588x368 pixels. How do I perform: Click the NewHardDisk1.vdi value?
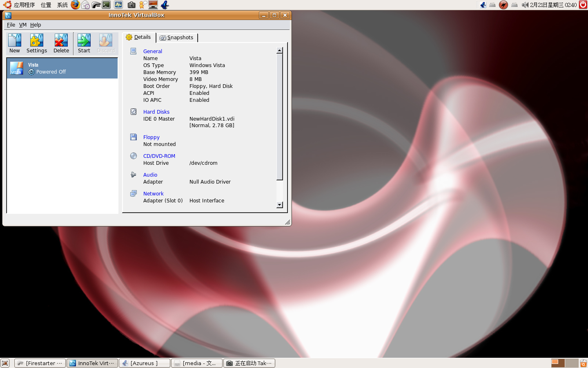tap(212, 119)
